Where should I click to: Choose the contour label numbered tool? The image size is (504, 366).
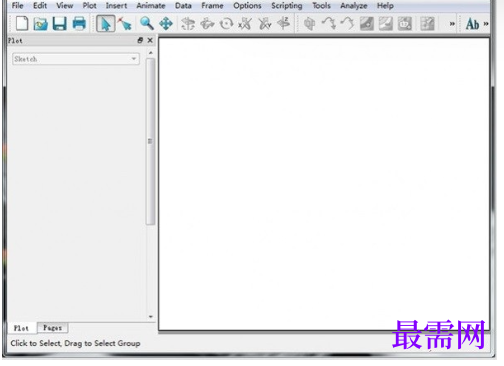coord(405,24)
